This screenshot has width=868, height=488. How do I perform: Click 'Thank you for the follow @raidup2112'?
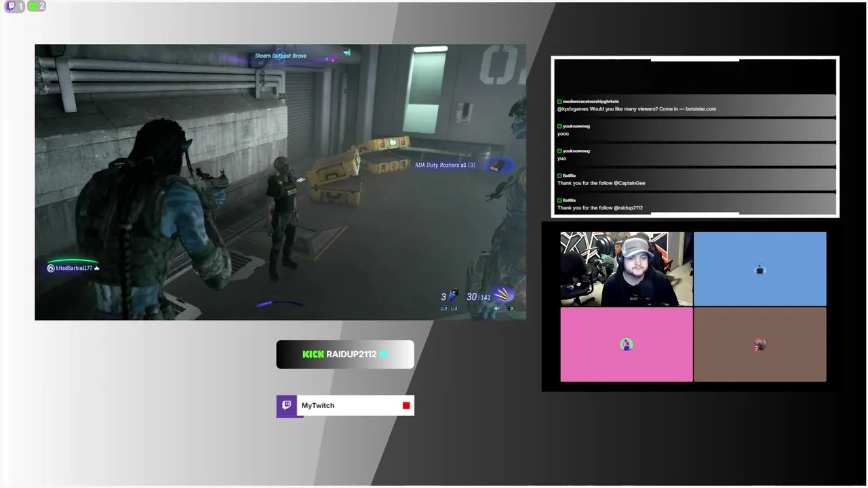coord(600,208)
